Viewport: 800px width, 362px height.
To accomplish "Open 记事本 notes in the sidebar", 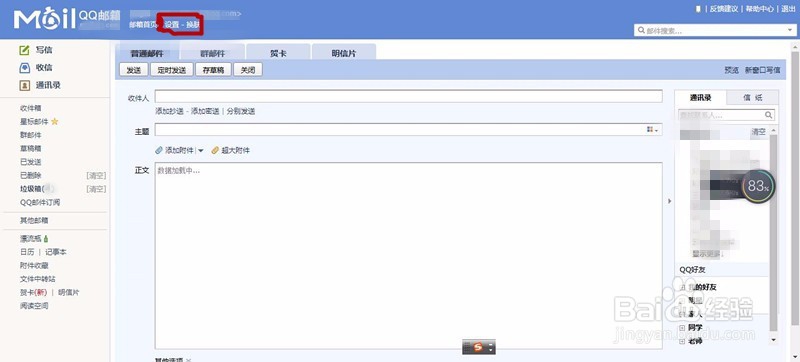I will 56,252.
